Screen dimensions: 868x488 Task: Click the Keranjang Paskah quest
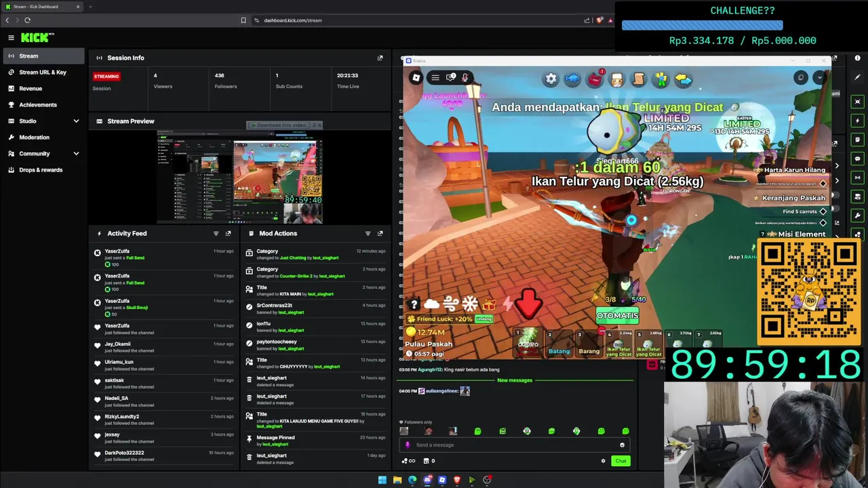[789, 198]
